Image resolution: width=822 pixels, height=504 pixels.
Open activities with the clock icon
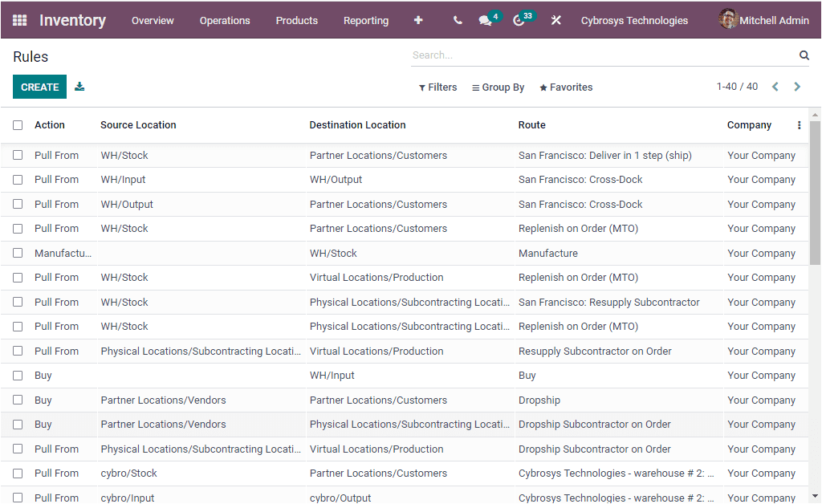(x=519, y=20)
